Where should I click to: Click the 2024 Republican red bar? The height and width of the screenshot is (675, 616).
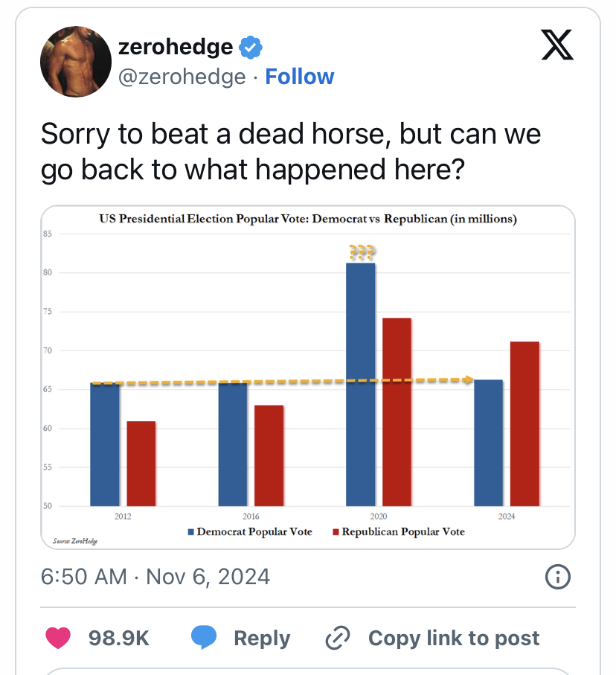tap(524, 423)
